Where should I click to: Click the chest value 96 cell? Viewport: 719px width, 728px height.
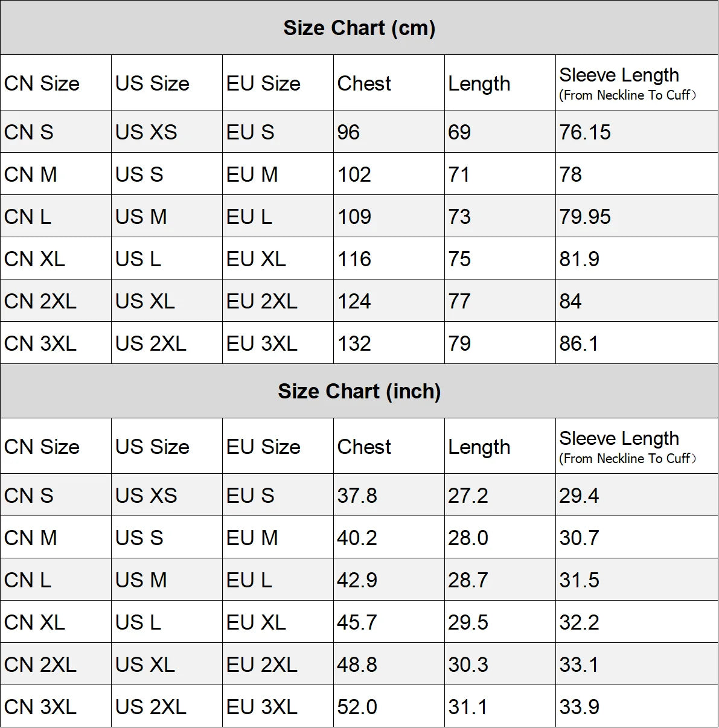coord(348,132)
